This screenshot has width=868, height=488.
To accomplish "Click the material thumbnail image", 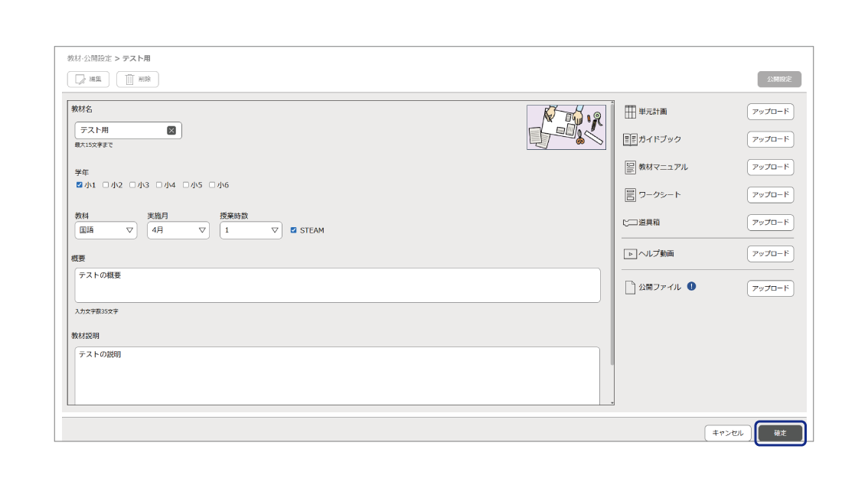I will (566, 127).
